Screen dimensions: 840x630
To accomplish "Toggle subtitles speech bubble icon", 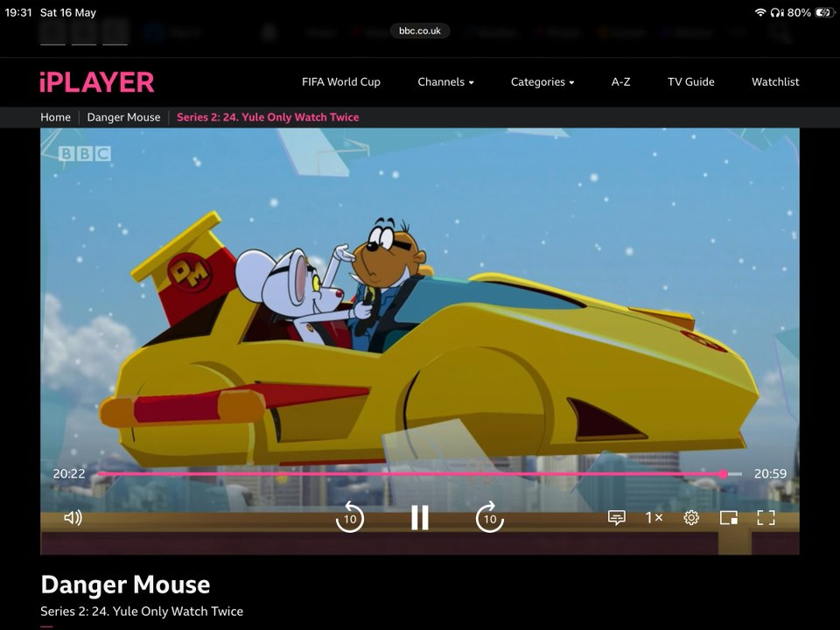I will click(617, 517).
